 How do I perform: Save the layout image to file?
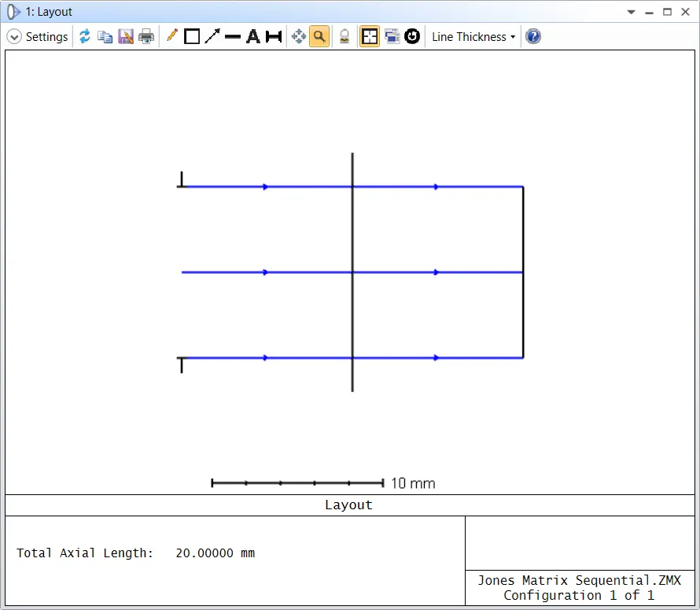coord(126,37)
